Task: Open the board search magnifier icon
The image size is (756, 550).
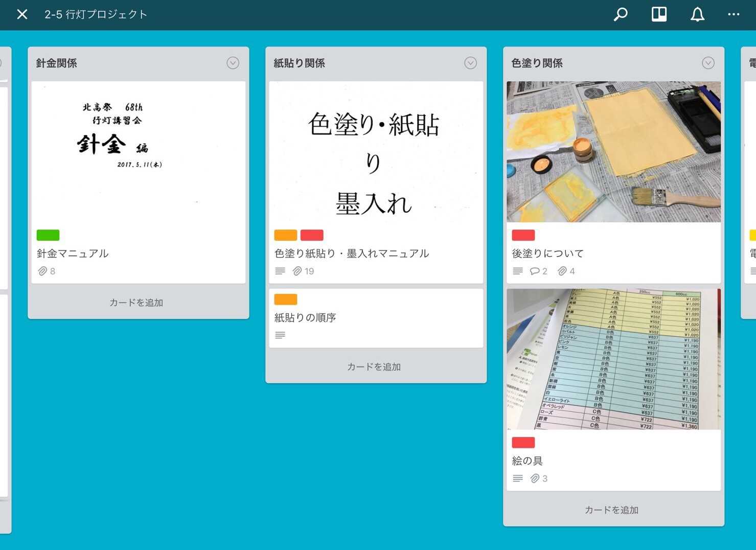Action: 621,14
